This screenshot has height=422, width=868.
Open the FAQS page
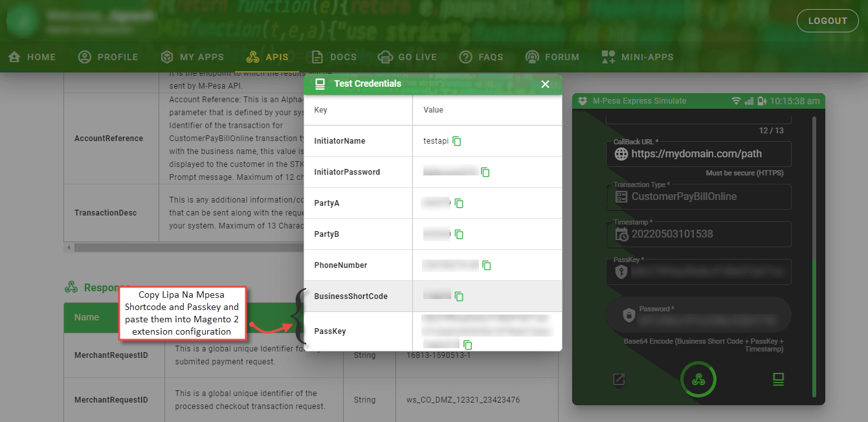[481, 57]
